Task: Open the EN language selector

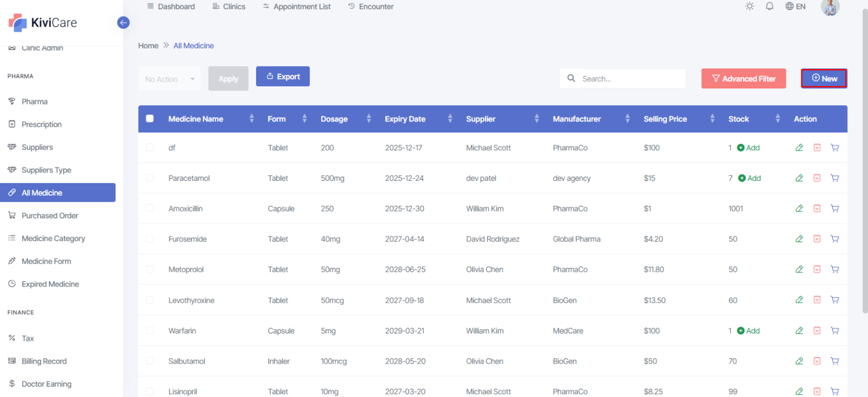Action: point(795,7)
